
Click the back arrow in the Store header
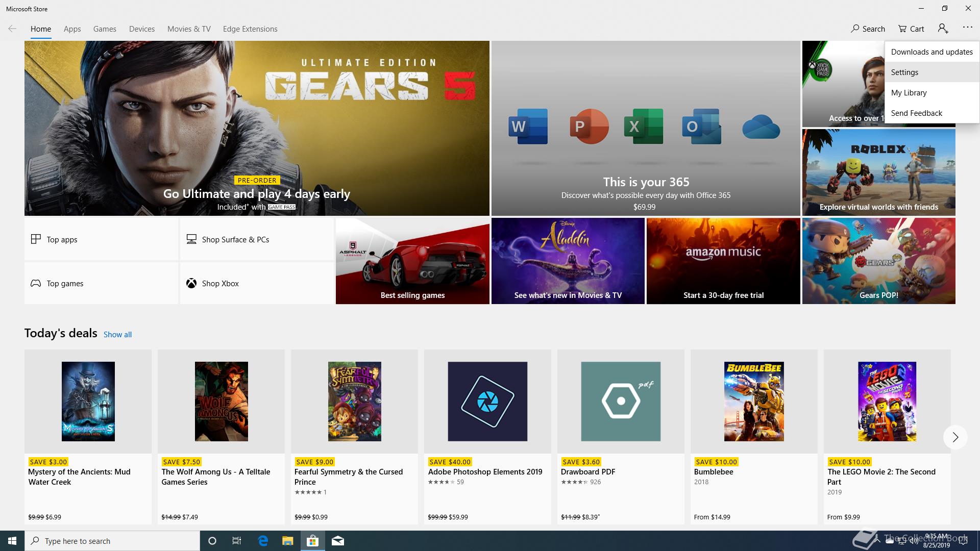coord(12,29)
